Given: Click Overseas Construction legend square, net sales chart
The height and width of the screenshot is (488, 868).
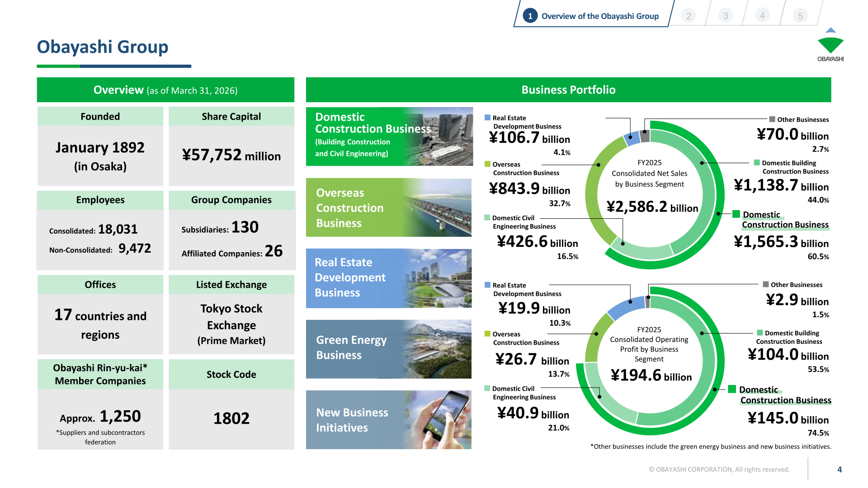Looking at the screenshot, I should pyautogui.click(x=487, y=164).
